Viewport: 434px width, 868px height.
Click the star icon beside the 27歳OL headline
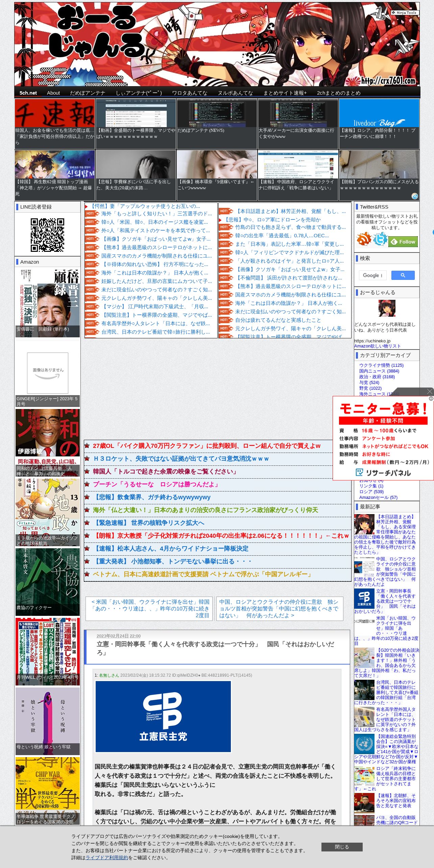click(87, 445)
